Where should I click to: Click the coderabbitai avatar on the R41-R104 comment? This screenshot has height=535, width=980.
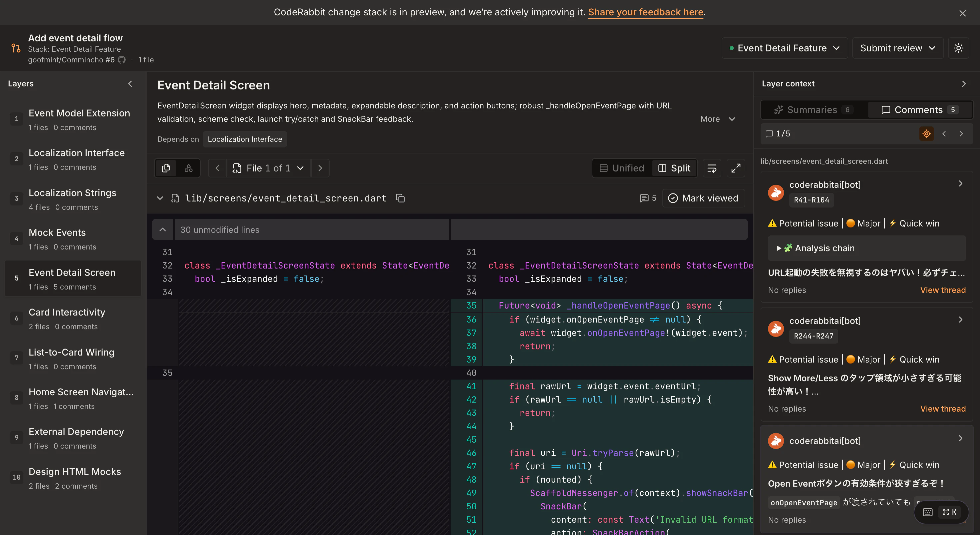776,192
